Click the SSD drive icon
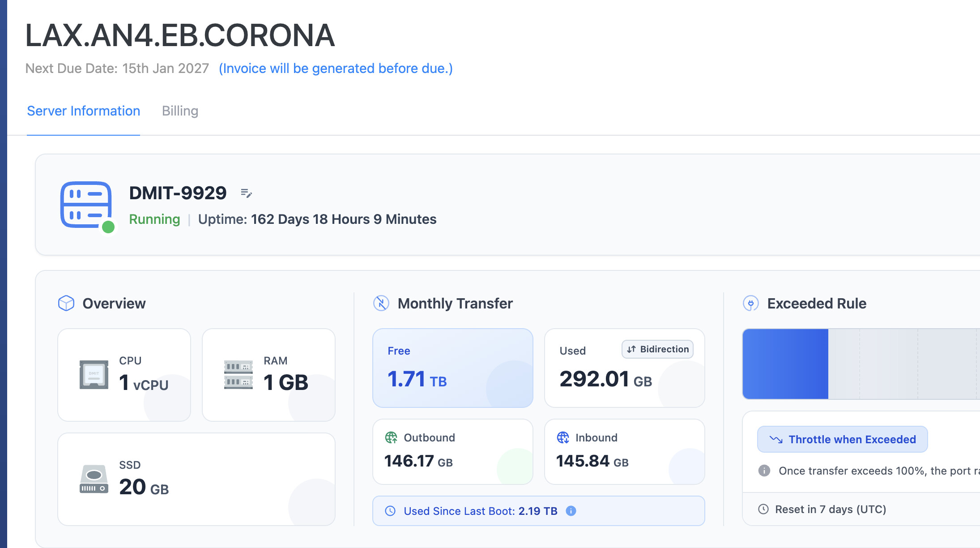 94,479
